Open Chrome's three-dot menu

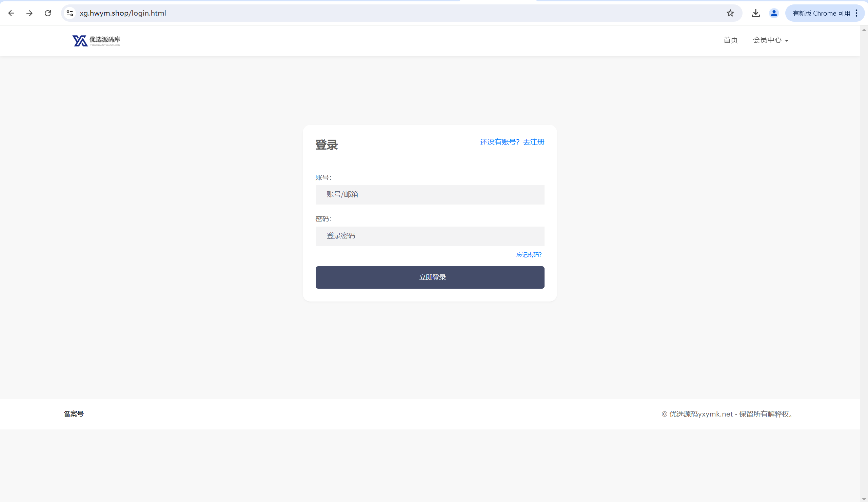tap(856, 13)
